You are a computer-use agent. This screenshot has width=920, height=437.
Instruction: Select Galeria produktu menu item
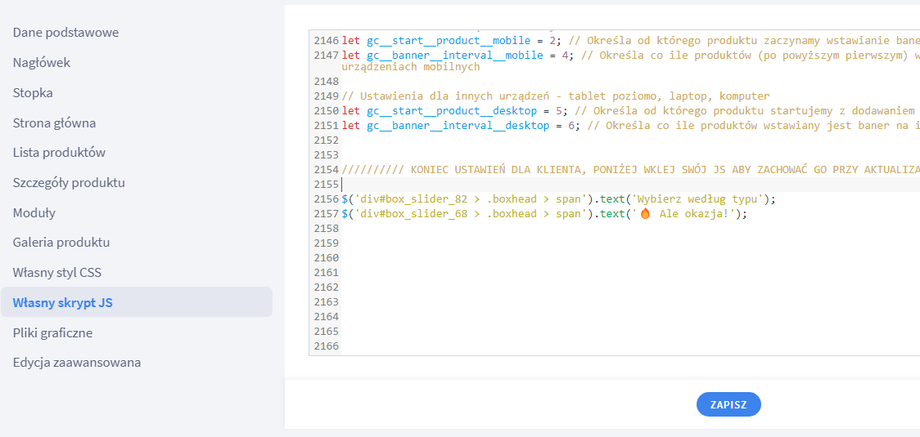pos(61,243)
